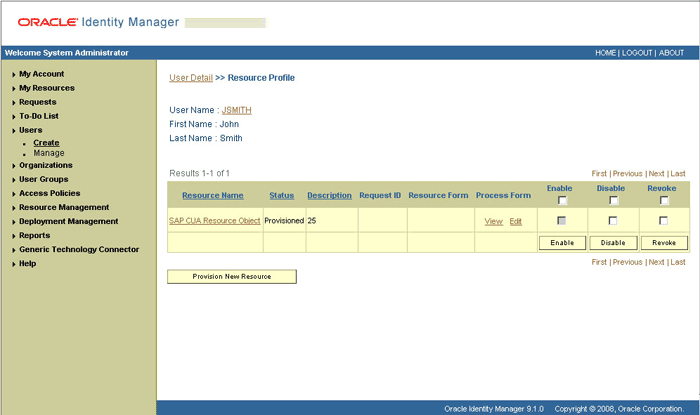Tick Disable checkbox for SAP CUA row

(613, 220)
